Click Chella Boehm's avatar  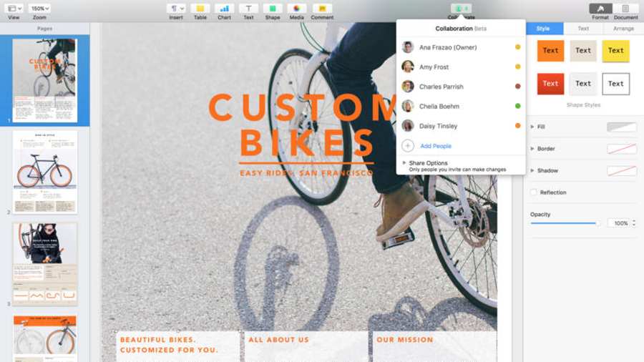point(407,106)
